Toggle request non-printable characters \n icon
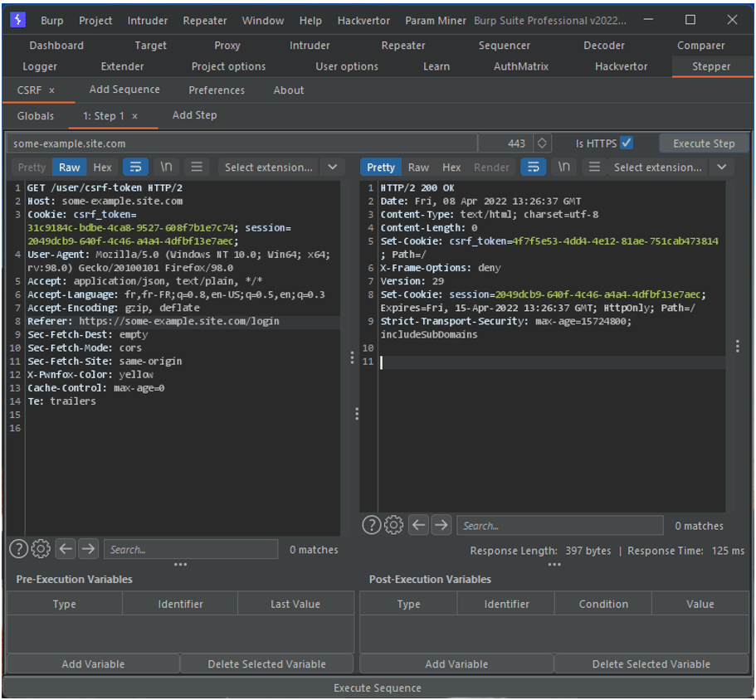Viewport: 756px width, 700px height. [166, 167]
